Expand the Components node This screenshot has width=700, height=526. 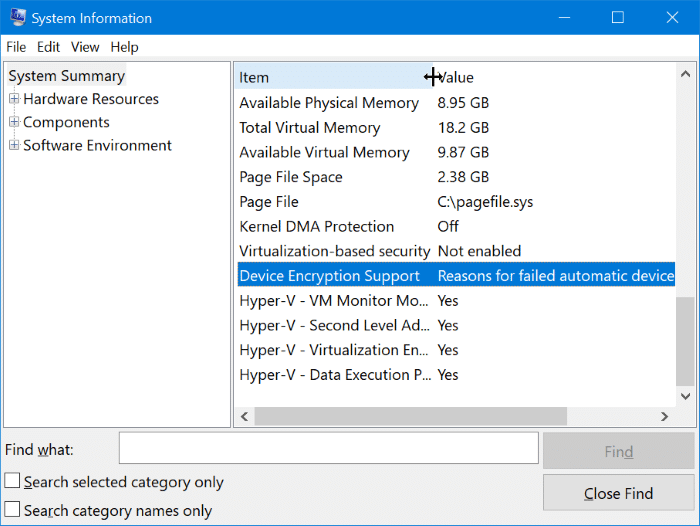click(14, 122)
